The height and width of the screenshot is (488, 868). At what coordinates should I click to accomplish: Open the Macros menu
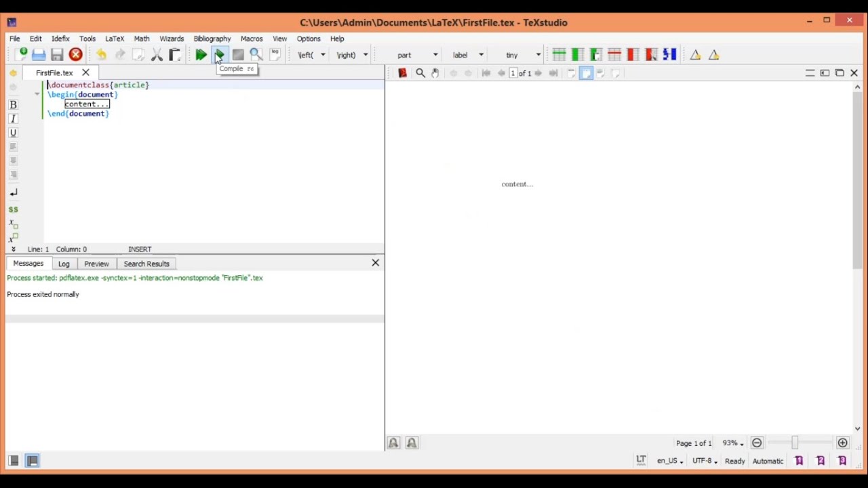(252, 39)
